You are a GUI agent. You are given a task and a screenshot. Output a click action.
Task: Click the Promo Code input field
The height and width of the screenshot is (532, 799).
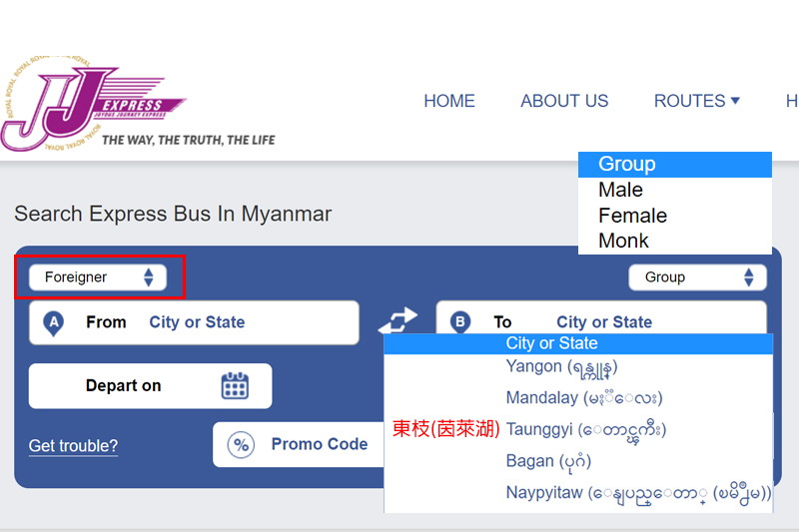pyautogui.click(x=320, y=444)
